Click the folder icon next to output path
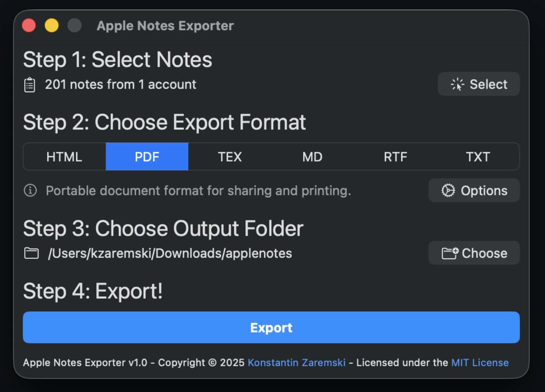The height and width of the screenshot is (392, 545). (x=31, y=253)
